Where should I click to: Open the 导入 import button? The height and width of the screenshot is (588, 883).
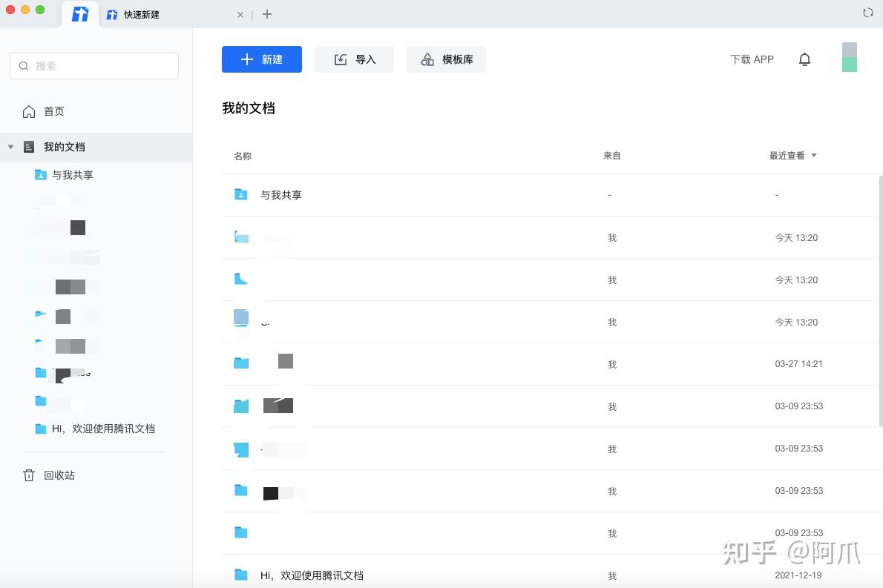pyautogui.click(x=354, y=59)
